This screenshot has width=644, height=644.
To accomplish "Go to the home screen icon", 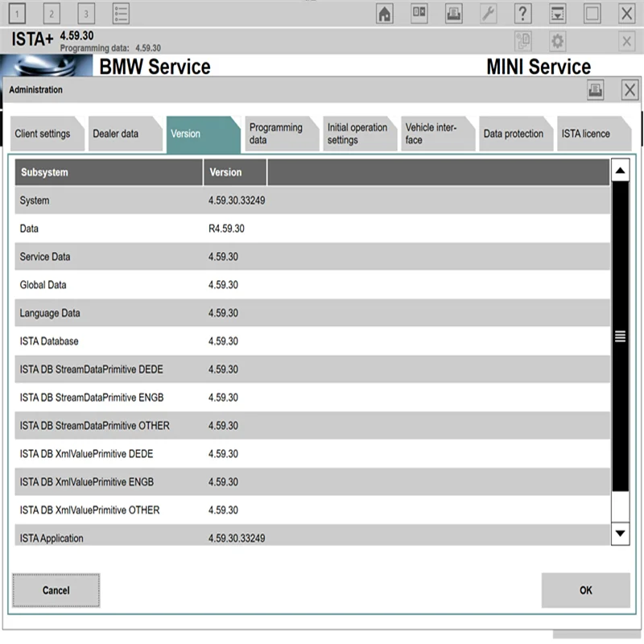I will point(385,14).
